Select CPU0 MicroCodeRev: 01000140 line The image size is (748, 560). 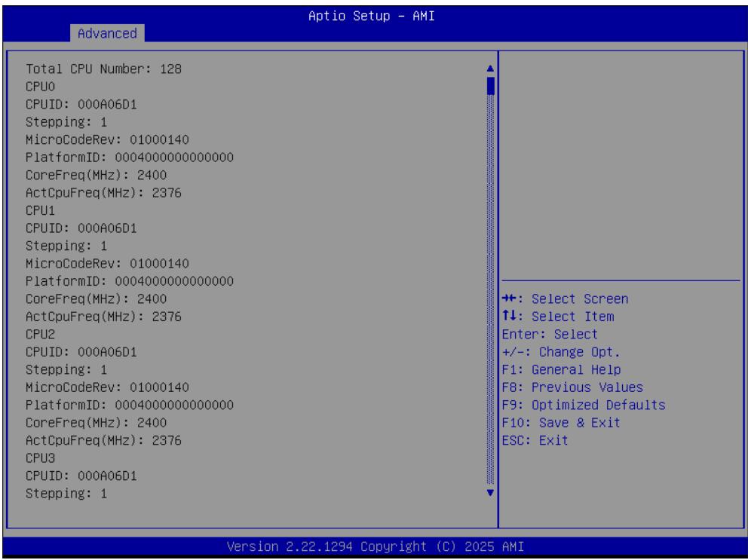point(107,139)
